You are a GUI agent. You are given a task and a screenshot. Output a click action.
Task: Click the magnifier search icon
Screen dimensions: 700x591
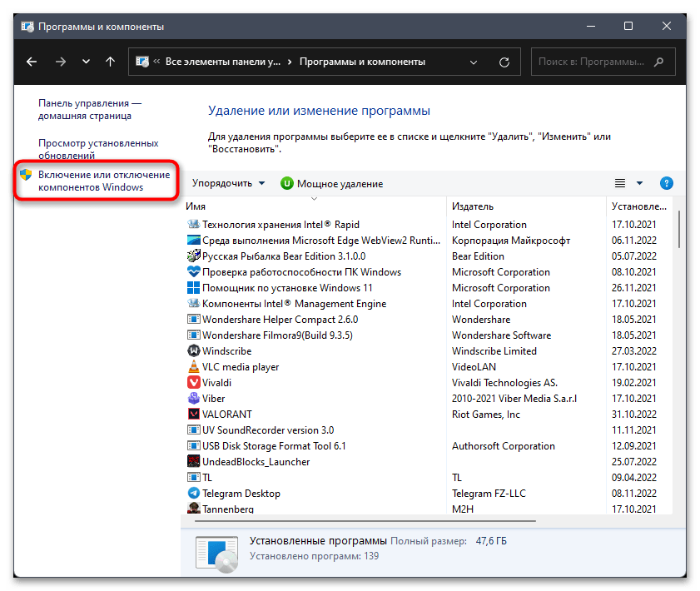pyautogui.click(x=659, y=62)
